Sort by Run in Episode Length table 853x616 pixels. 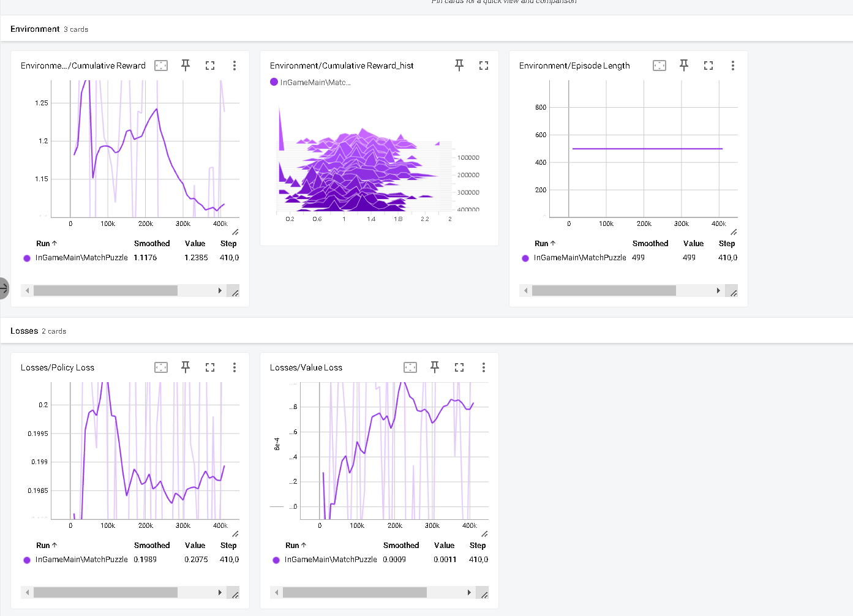[x=545, y=243]
